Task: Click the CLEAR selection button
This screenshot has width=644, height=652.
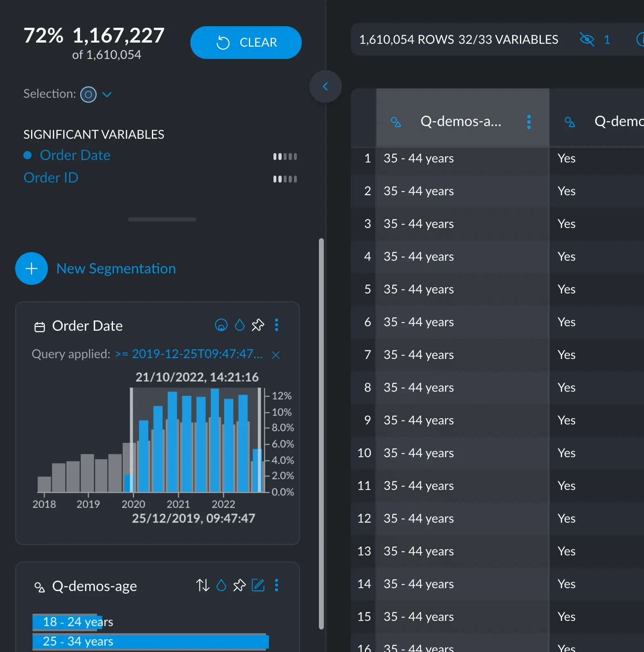Action: tap(246, 43)
